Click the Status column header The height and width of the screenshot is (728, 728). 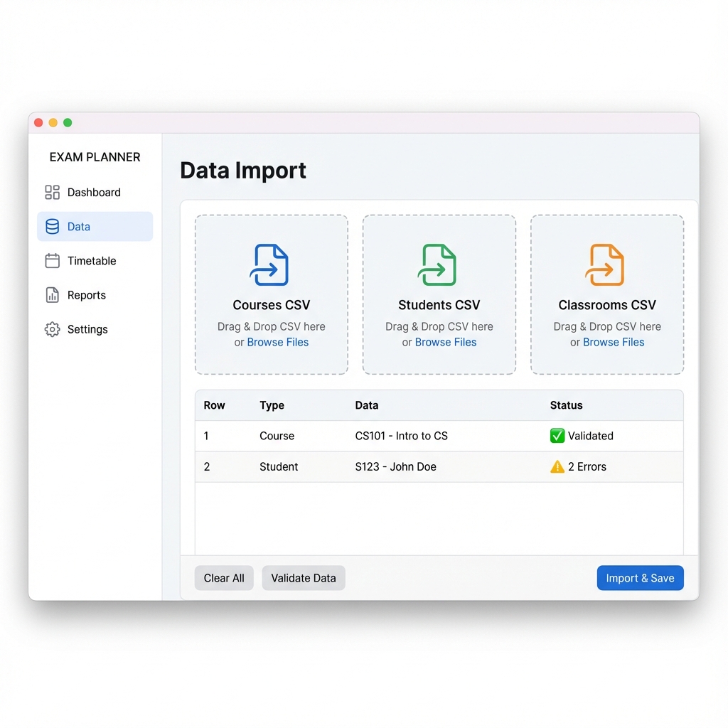[566, 405]
